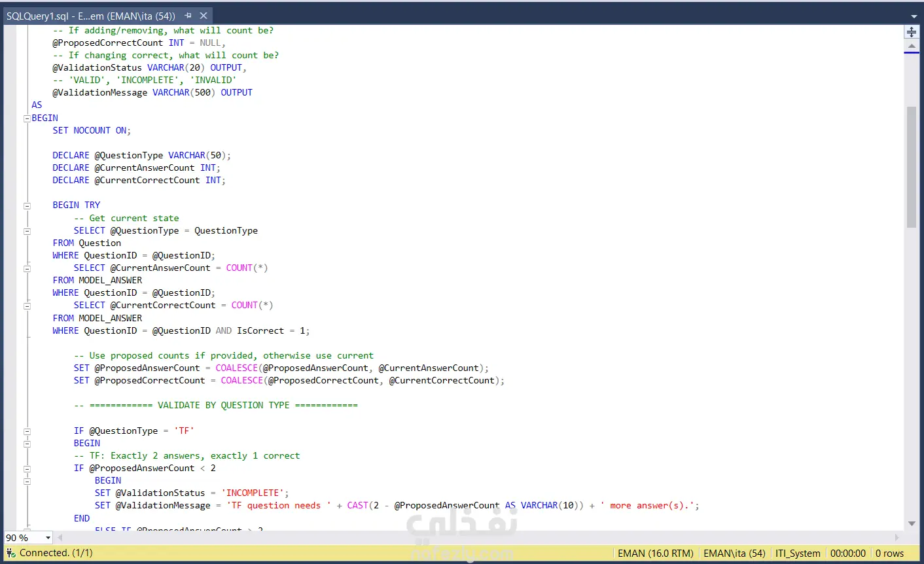Collapse the outer BEGIN block outline
This screenshot has height=564, width=924.
27,118
